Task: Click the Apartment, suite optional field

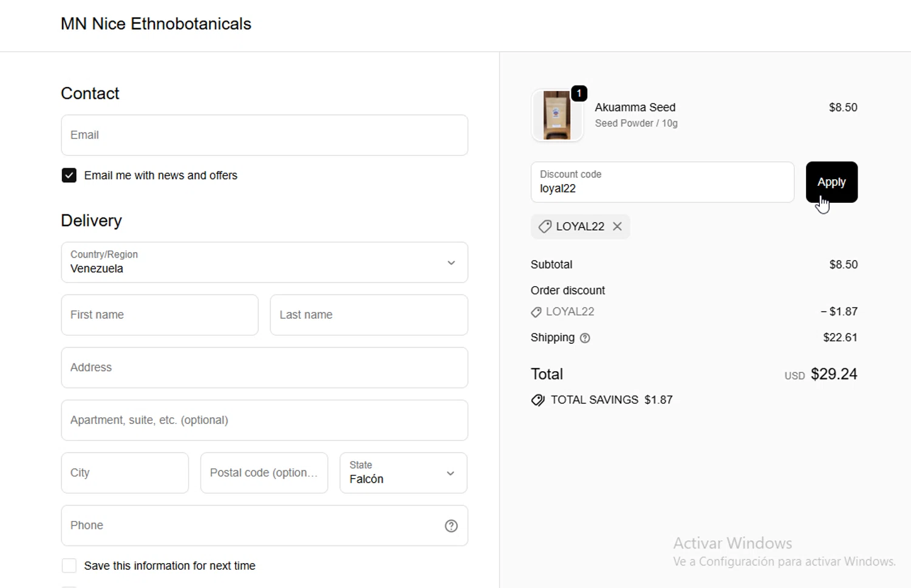Action: pos(264,420)
